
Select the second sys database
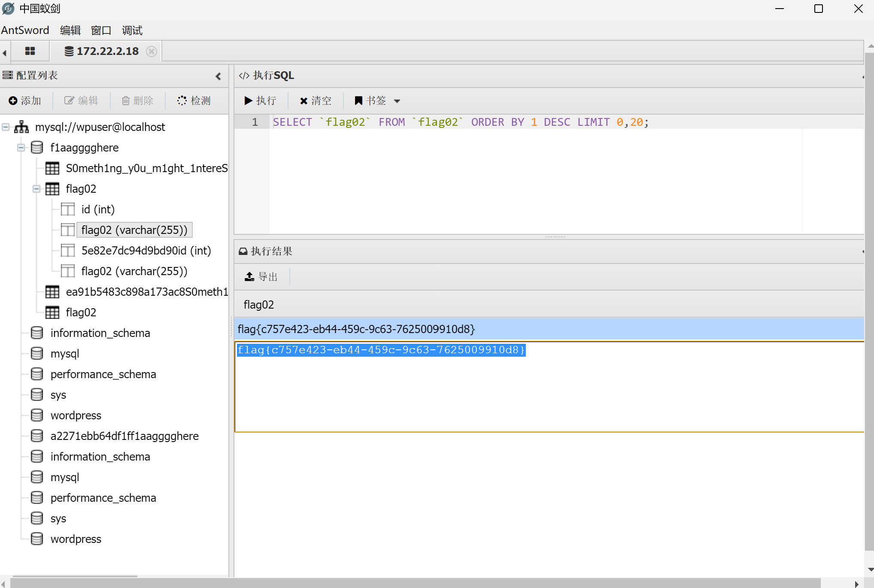[x=58, y=518]
